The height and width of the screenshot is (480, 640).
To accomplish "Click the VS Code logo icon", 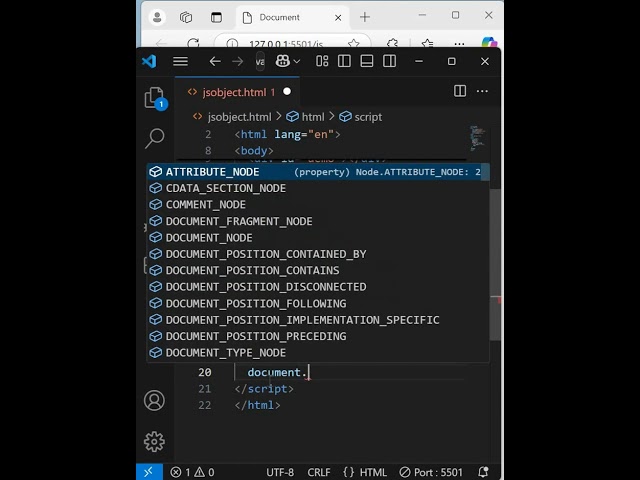I will (149, 62).
